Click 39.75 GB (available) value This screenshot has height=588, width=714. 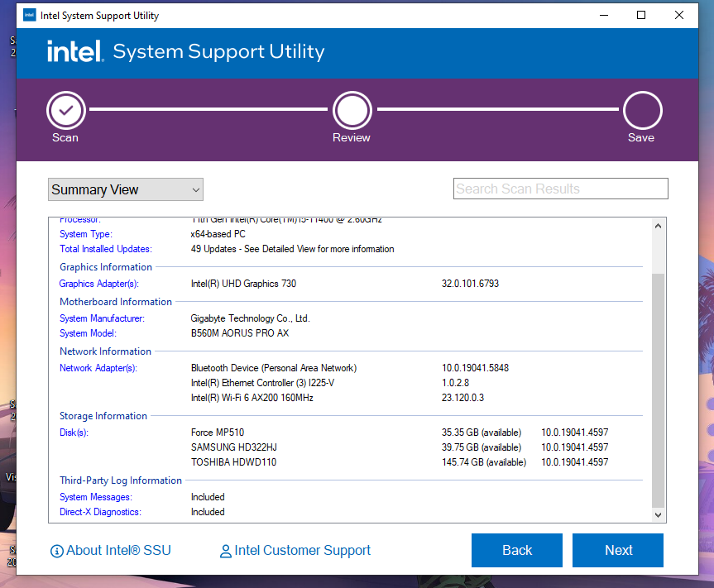coord(482,447)
